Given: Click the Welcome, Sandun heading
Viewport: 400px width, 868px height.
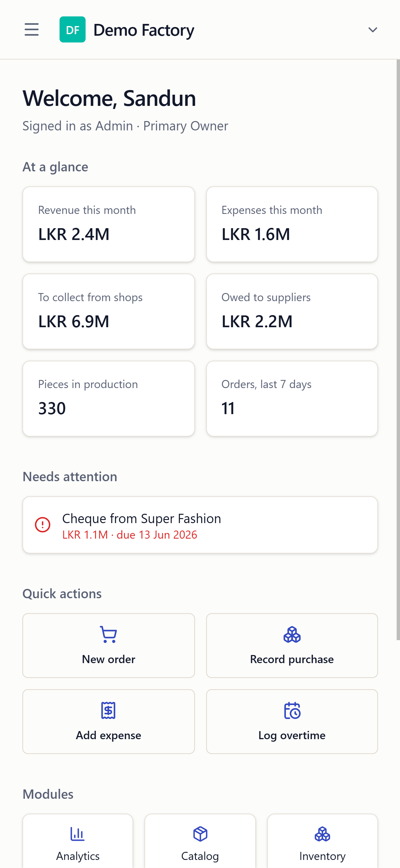Looking at the screenshot, I should click(x=109, y=98).
